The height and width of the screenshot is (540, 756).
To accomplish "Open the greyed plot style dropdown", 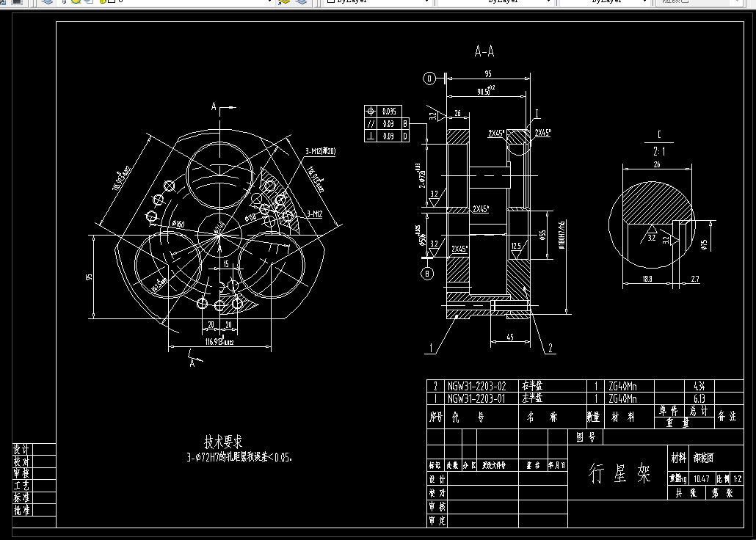I will pyautogui.click(x=698, y=2).
